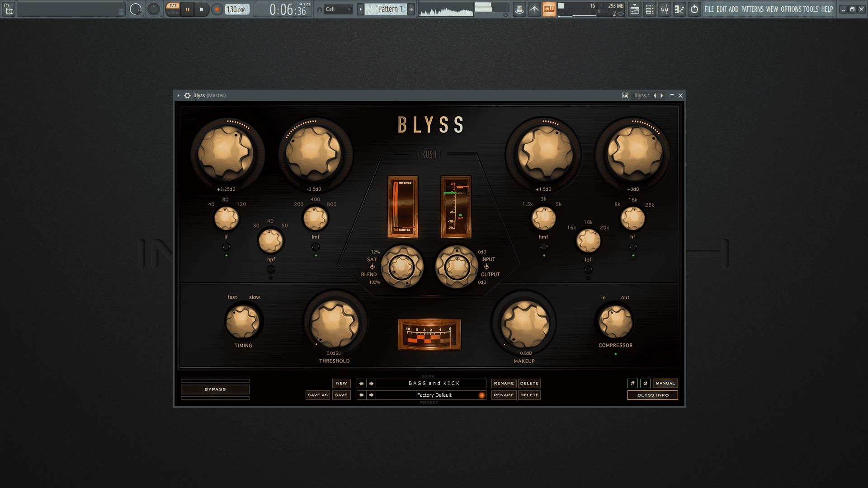Open the FILE menu
This screenshot has width=868, height=488.
[x=709, y=9]
